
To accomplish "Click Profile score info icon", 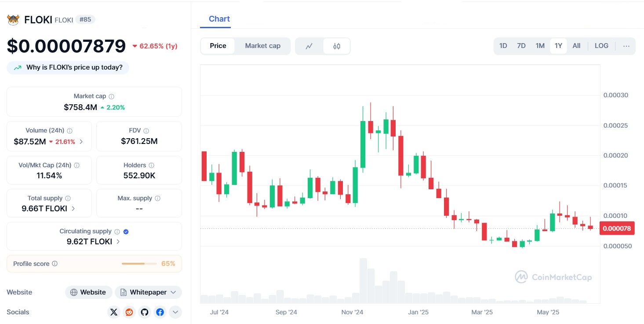I will point(55,264).
